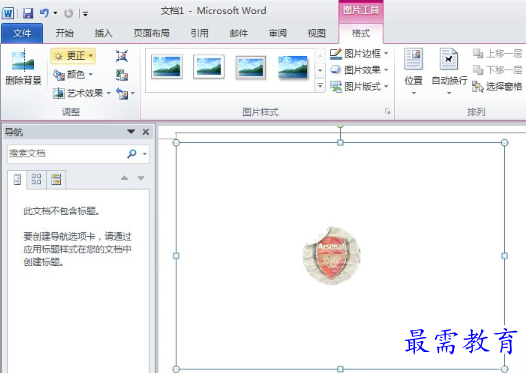Expand the picture styles gallery More button
This screenshot has height=373, width=526.
coord(320,86)
